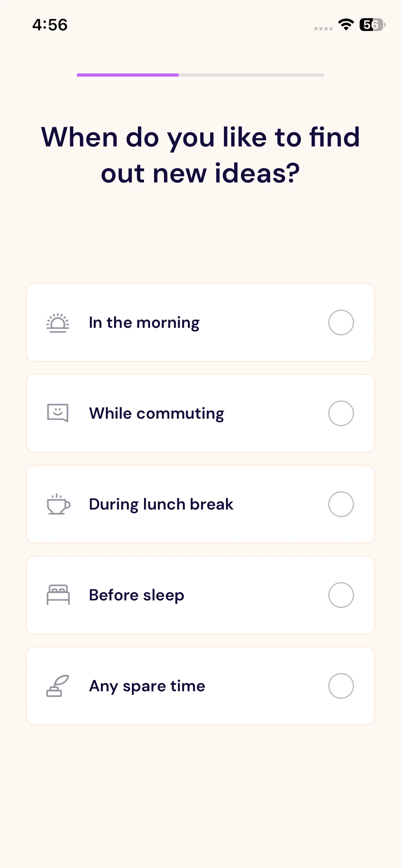Select the Before sleep radio button

pos(341,595)
